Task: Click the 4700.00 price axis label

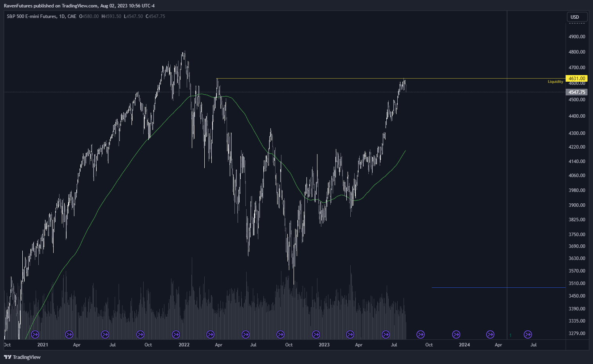Action: (577, 68)
